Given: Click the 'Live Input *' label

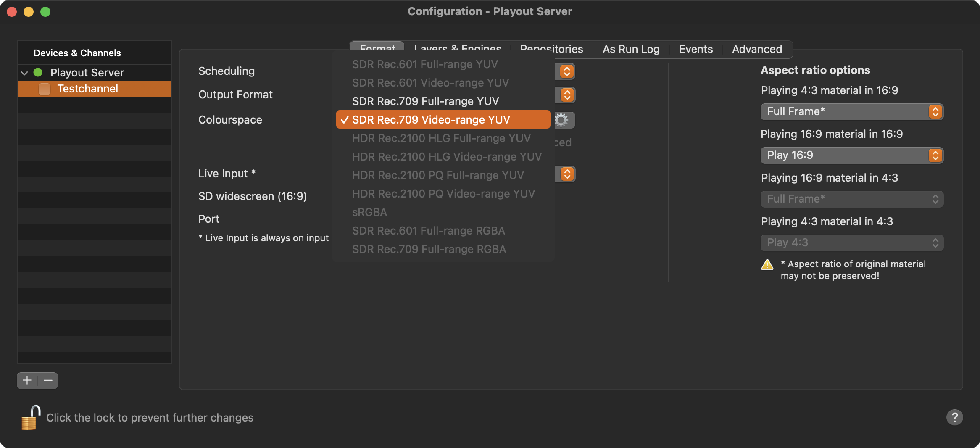Looking at the screenshot, I should pos(227,174).
